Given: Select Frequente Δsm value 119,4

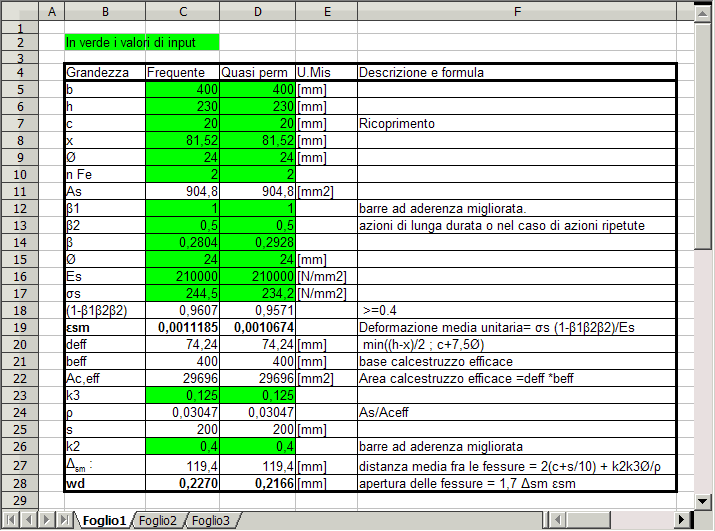Looking at the screenshot, I should pyautogui.click(x=183, y=465).
